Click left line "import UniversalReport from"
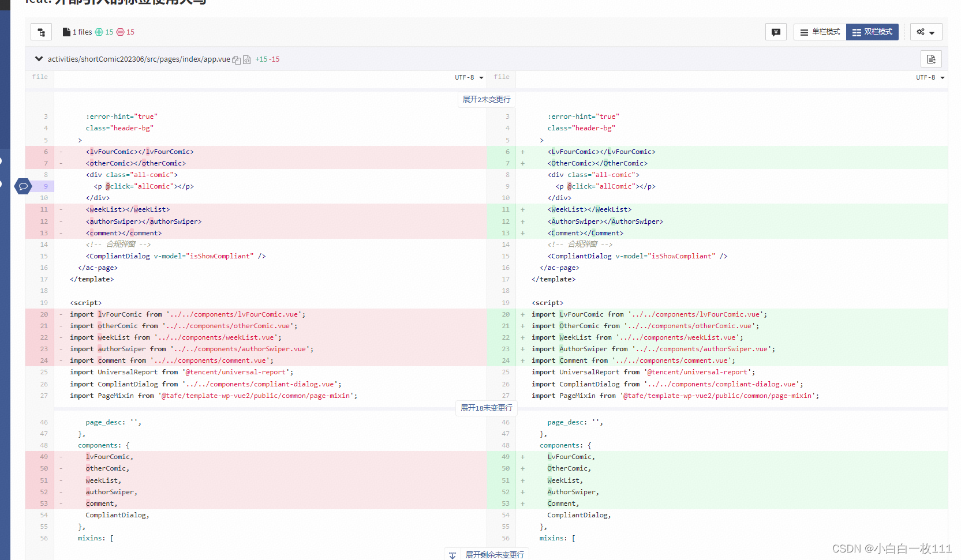Screen dimensions: 961x560 (x=182, y=372)
